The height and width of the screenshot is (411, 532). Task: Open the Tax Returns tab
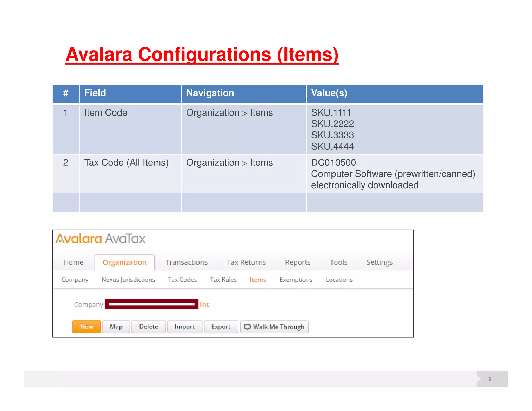(x=246, y=262)
